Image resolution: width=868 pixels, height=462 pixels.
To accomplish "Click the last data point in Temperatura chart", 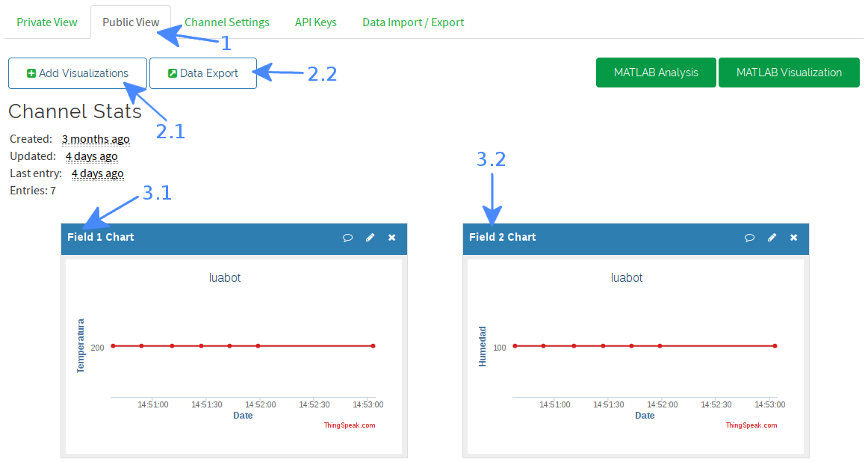I will [373, 346].
